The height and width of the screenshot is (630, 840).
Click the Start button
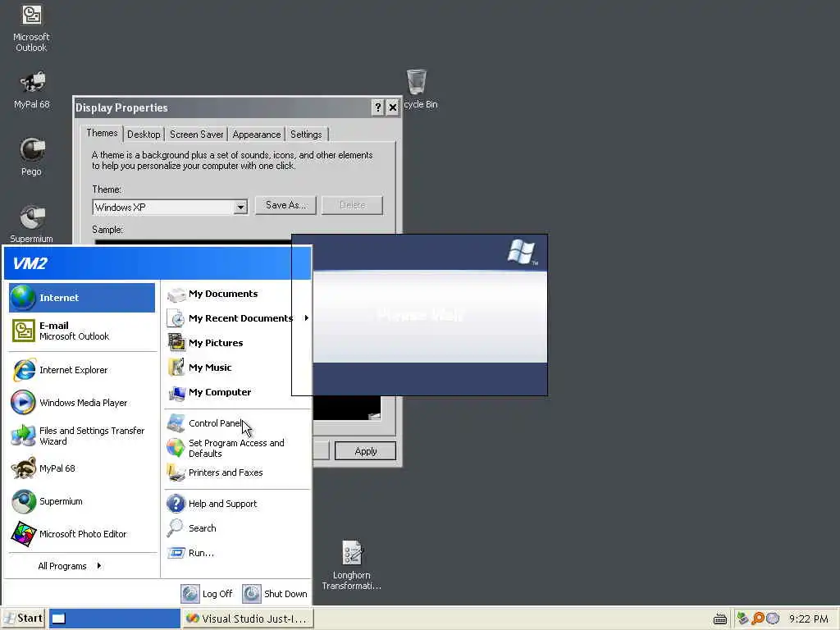coord(23,619)
